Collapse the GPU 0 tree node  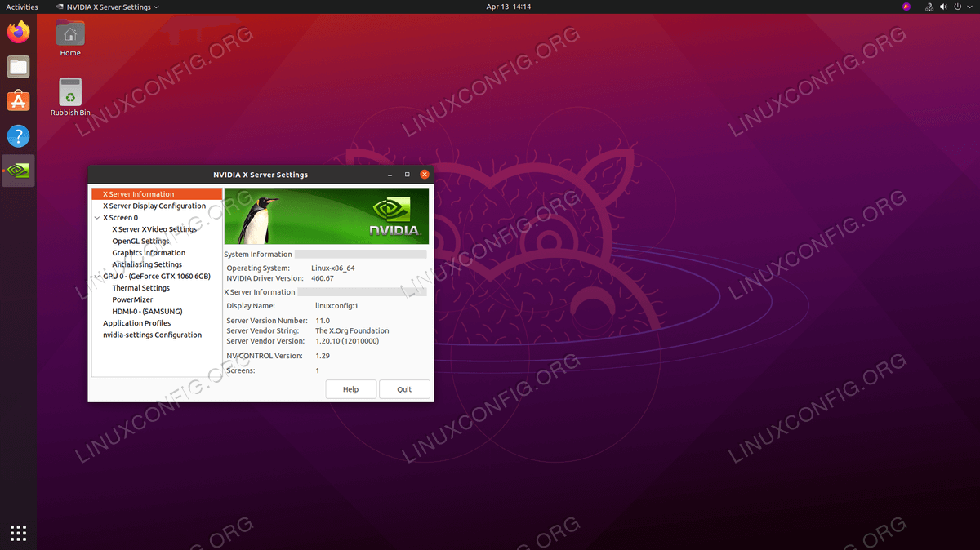[x=97, y=277]
